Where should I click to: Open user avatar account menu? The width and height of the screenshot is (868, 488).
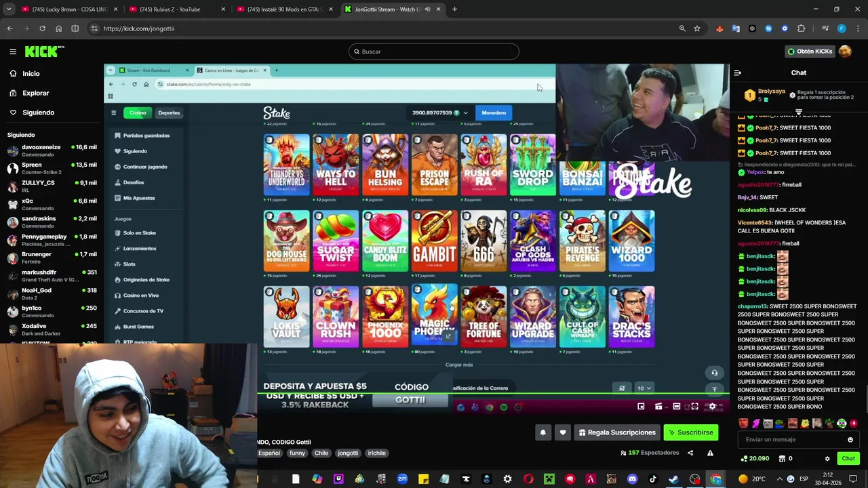pos(845,52)
